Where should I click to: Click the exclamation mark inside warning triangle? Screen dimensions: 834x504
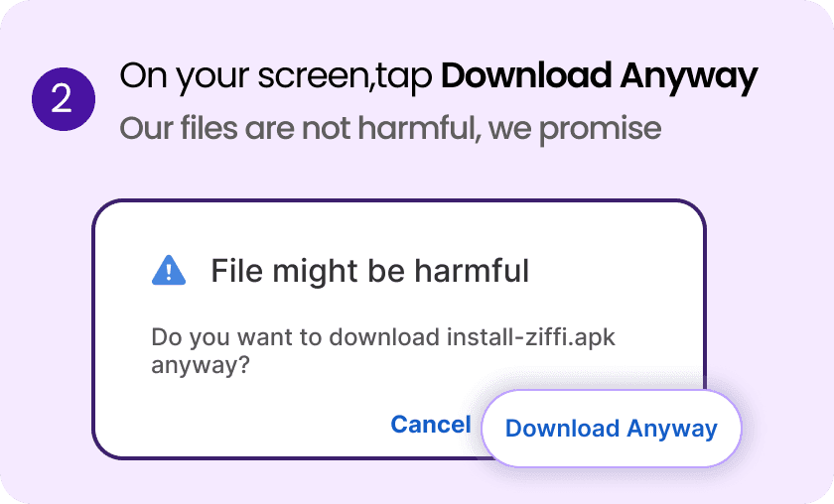pos(169,273)
